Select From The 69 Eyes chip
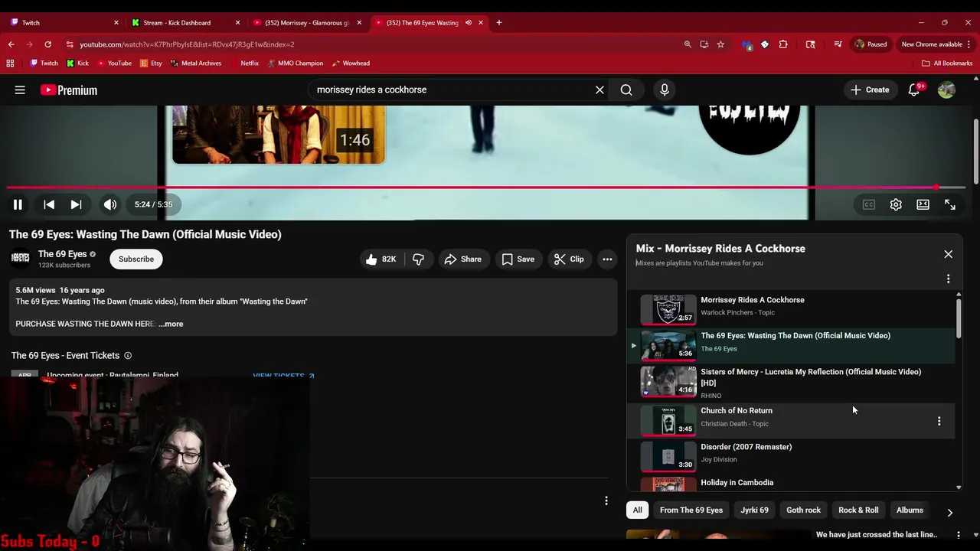The image size is (980, 551). (x=691, y=510)
